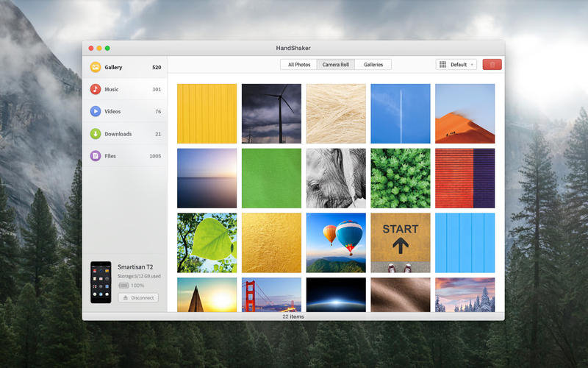The image size is (588, 368).
Task: Click the battery level indicator icon
Action: coord(123,285)
